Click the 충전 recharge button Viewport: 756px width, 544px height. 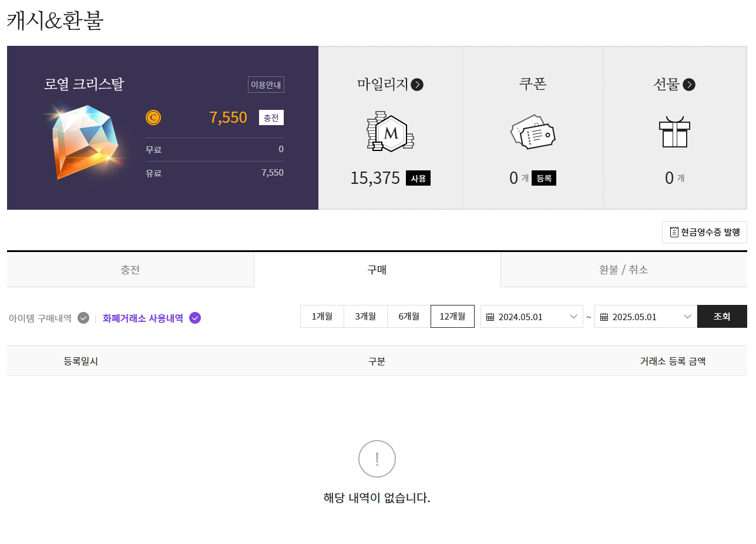[271, 117]
